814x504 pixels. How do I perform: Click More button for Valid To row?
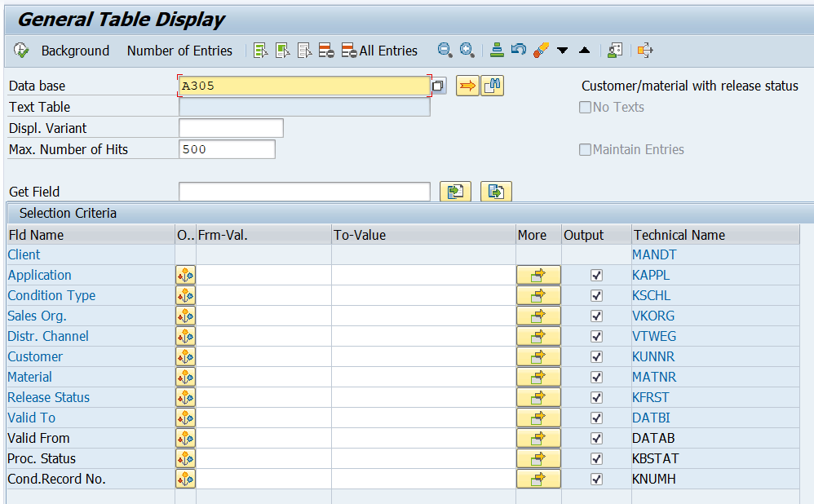coord(538,418)
